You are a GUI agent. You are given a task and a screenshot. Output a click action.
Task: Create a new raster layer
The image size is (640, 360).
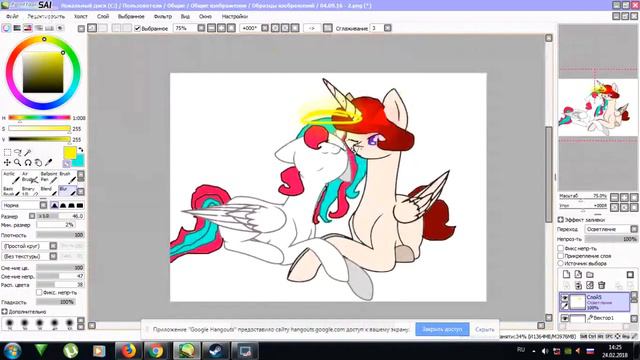pos(567,274)
